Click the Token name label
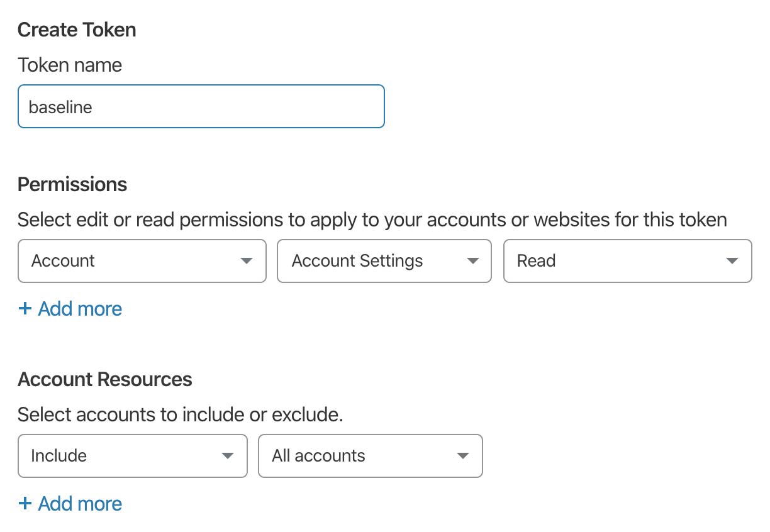This screenshot has width=770, height=532. point(70,65)
